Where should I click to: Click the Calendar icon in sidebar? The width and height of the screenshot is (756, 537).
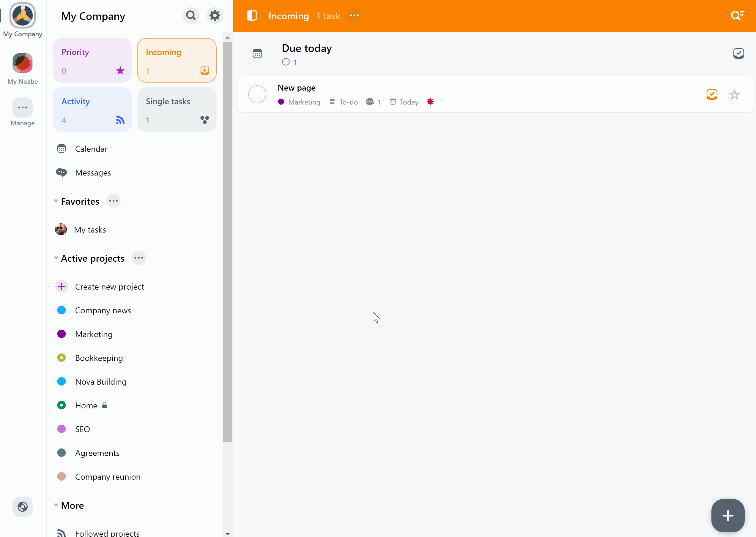[x=62, y=149]
